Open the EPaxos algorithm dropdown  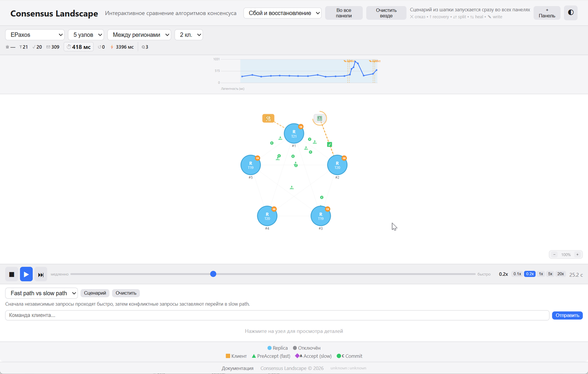(35, 35)
